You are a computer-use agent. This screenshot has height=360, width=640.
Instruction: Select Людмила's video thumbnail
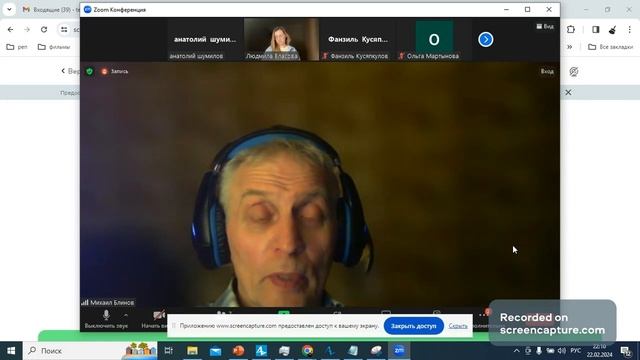pyautogui.click(x=281, y=40)
